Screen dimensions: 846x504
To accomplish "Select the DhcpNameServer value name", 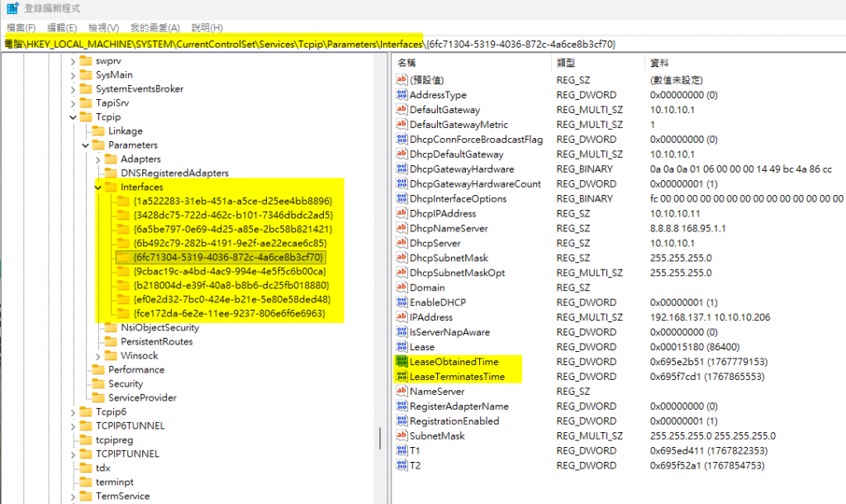I will pos(449,228).
